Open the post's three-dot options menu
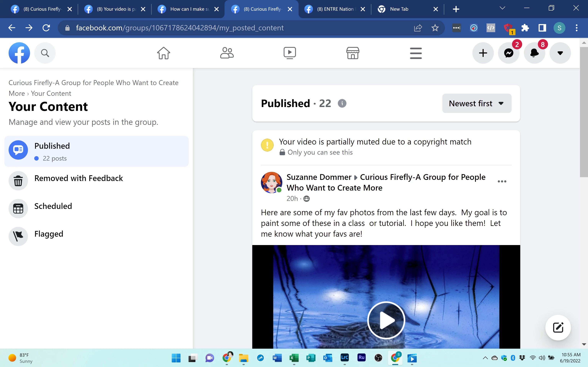 point(502,181)
